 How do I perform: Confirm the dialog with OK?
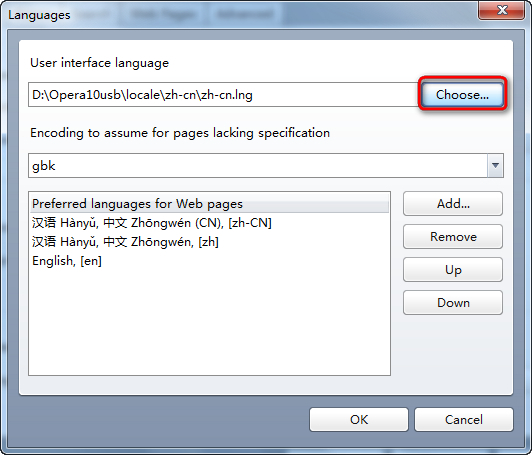[x=359, y=419]
